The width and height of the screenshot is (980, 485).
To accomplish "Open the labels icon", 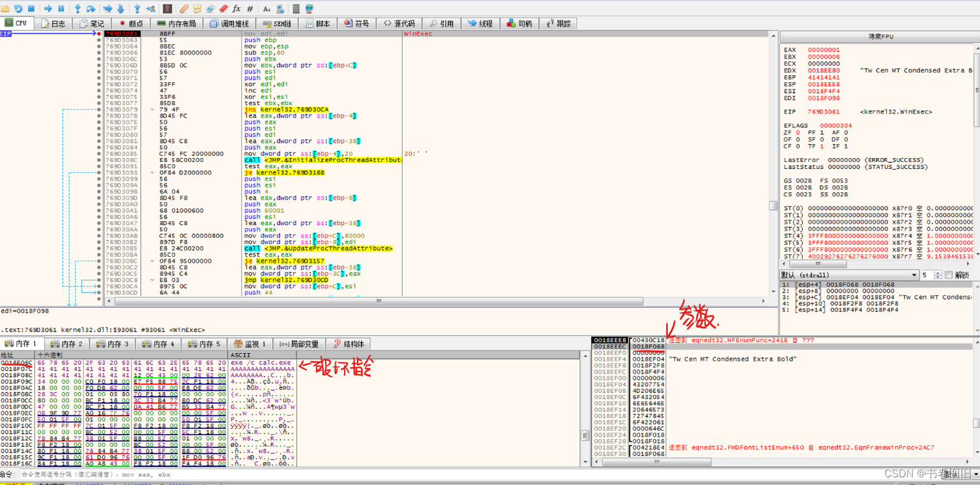I will 210,9.
